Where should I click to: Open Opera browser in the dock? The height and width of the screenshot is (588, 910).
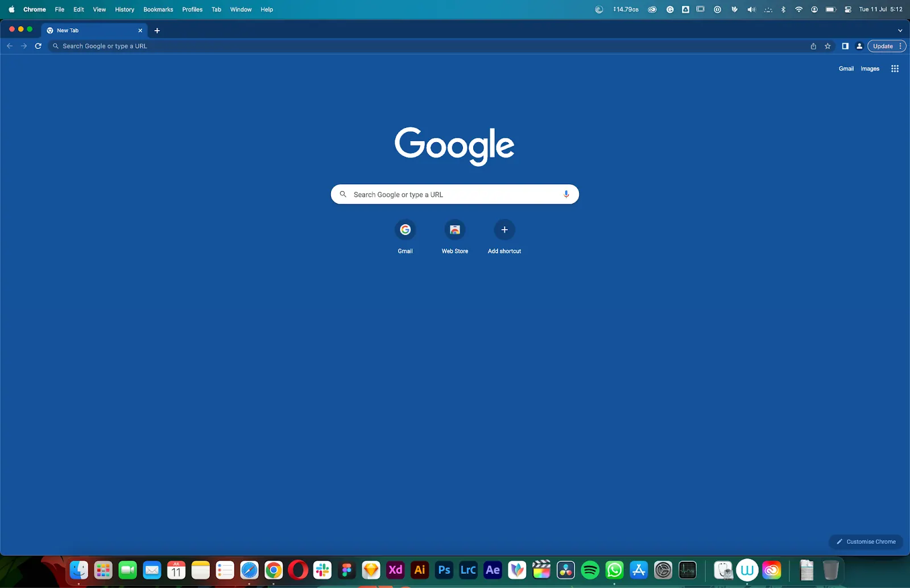point(298,570)
